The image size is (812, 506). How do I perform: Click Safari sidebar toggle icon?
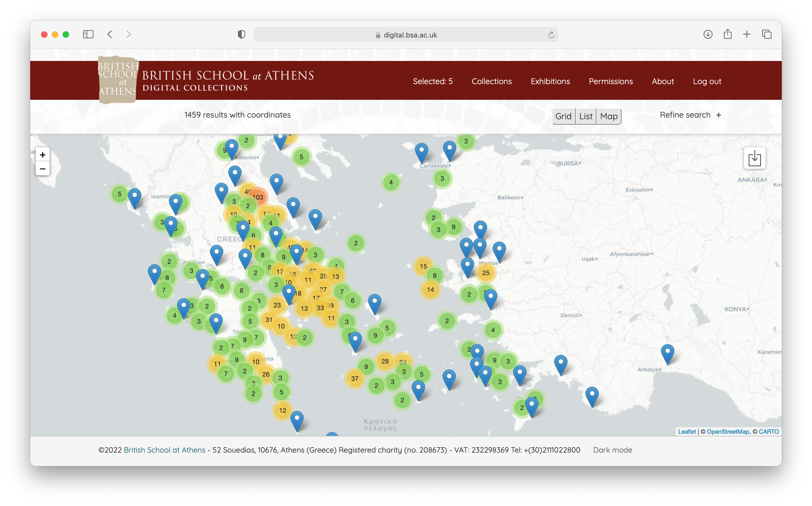(88, 35)
